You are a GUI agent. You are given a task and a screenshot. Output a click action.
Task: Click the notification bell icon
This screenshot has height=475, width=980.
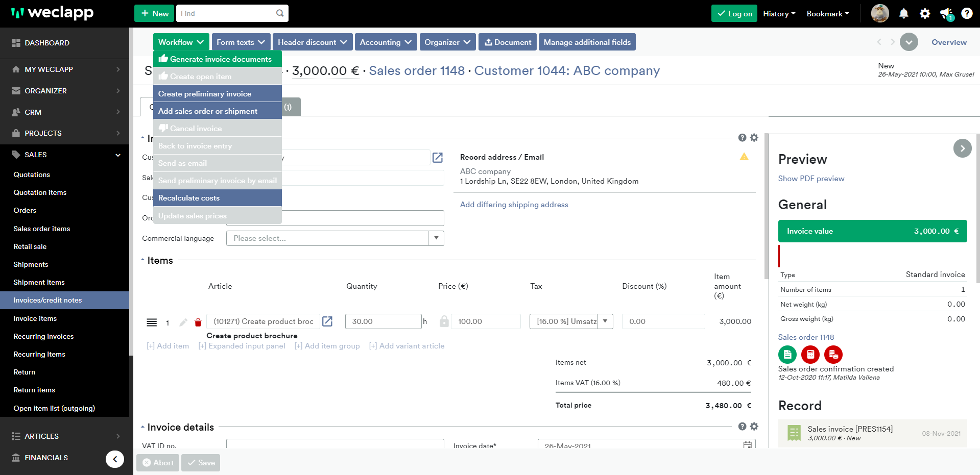pos(903,14)
